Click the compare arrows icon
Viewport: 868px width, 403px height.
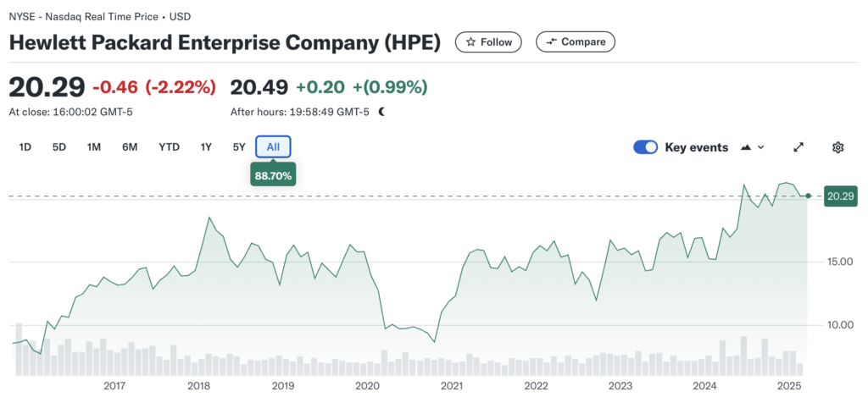click(552, 41)
